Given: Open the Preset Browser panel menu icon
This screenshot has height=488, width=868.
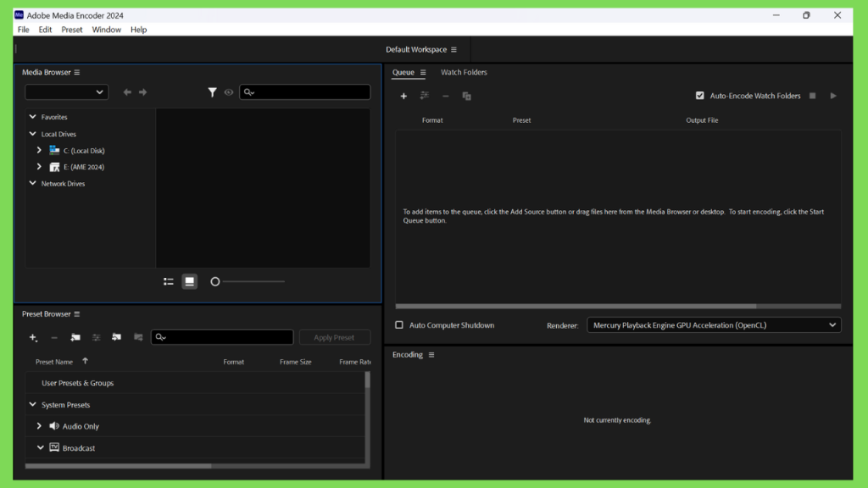Looking at the screenshot, I should pos(77,314).
